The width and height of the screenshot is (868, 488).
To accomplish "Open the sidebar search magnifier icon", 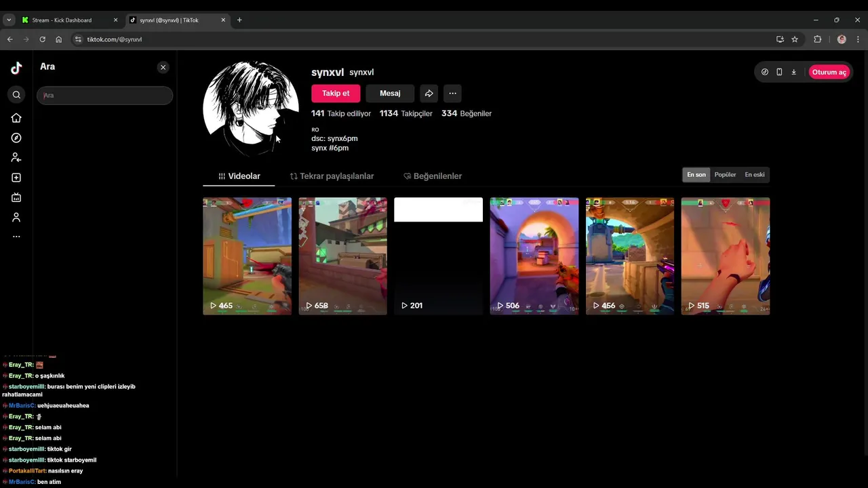I will click(x=16, y=95).
